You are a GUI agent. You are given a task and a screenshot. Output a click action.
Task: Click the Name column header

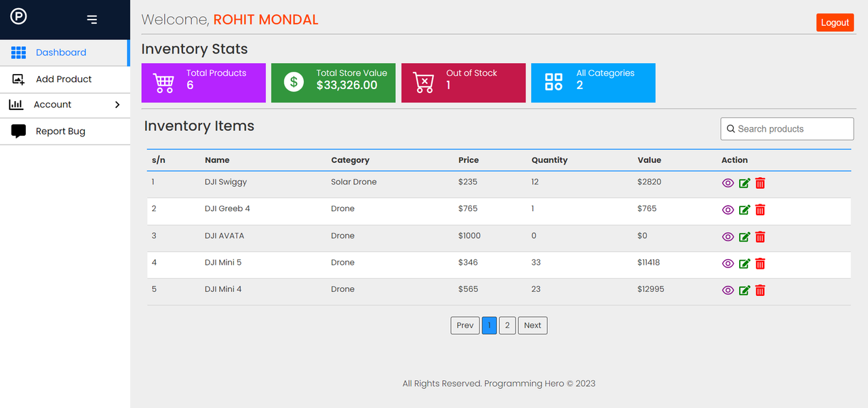pyautogui.click(x=217, y=160)
